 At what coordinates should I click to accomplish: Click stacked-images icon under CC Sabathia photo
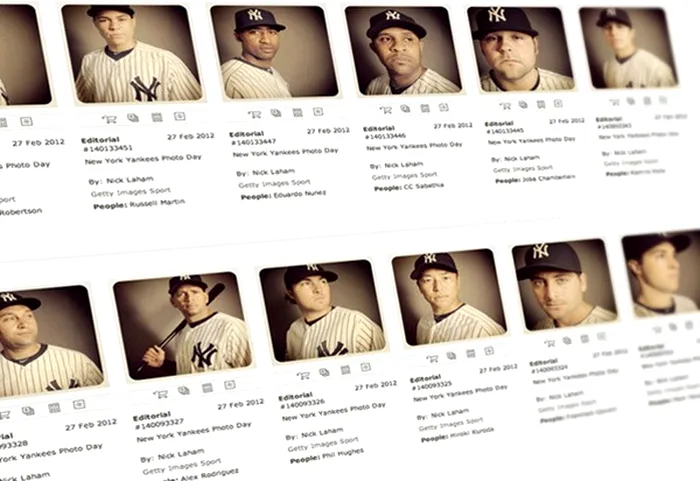(405, 109)
